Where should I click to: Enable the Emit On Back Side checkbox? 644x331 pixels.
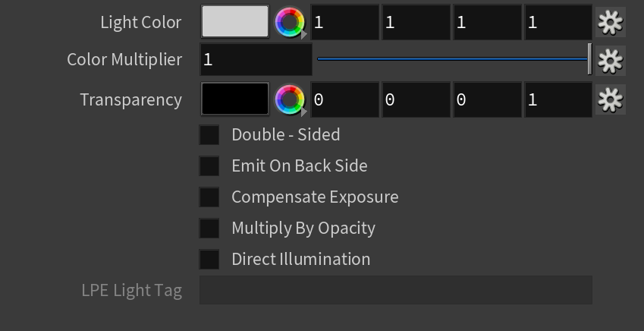click(x=209, y=165)
